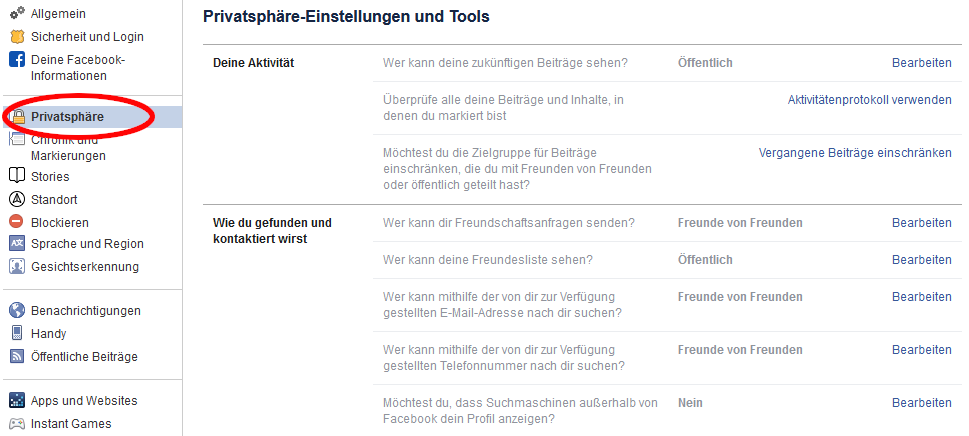Screen dimensions: 969x436
Task: Click Aktivitätenprotokoll verwenden link
Action: [869, 99]
